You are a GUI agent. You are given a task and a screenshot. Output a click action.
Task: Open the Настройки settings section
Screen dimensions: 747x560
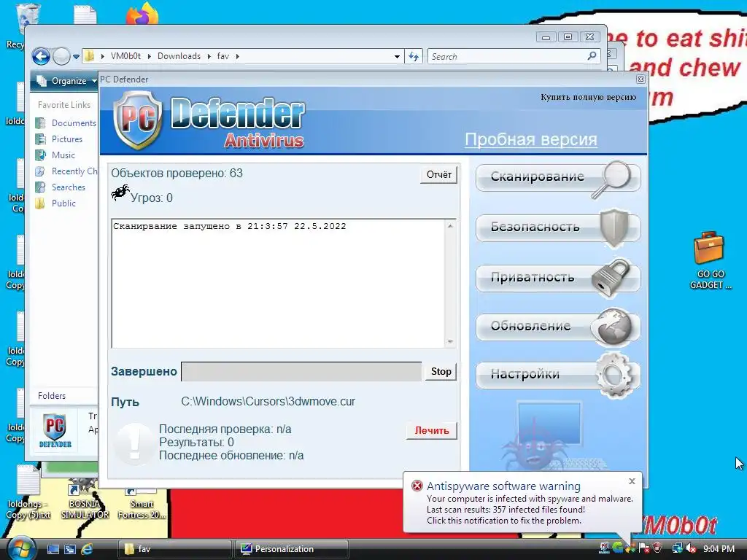557,375
